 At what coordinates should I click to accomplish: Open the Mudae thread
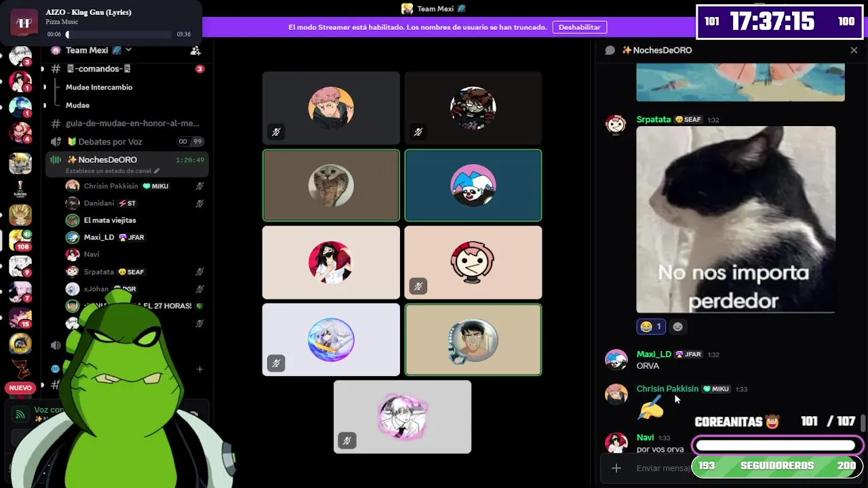click(x=77, y=105)
